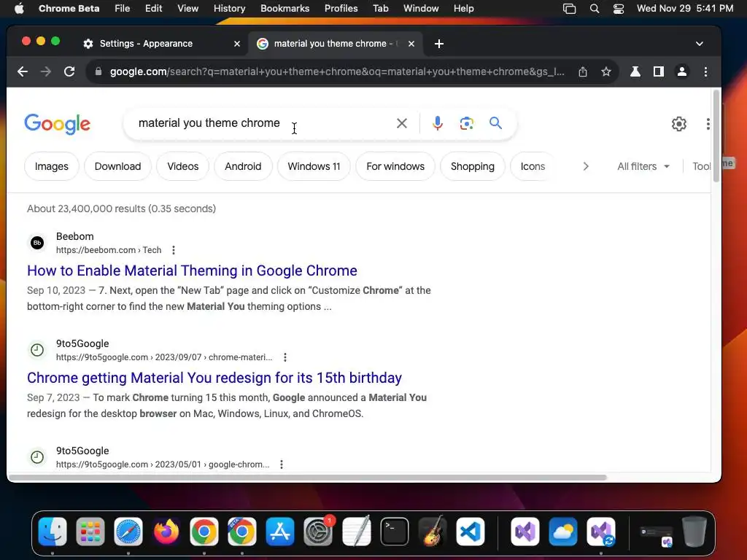Select the Videos filter chip

tap(183, 166)
